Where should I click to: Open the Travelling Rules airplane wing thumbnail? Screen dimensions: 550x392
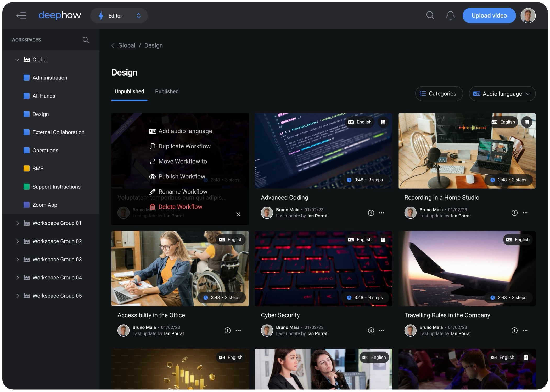(467, 268)
